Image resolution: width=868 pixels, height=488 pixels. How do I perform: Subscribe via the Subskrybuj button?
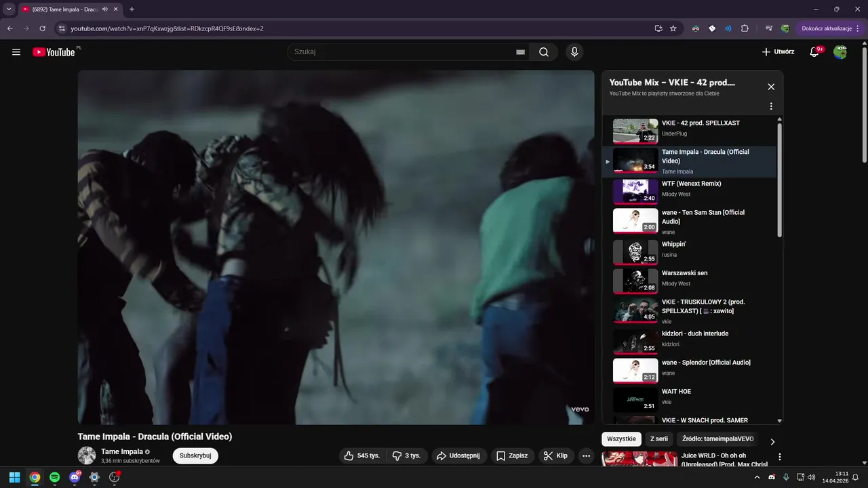195,456
